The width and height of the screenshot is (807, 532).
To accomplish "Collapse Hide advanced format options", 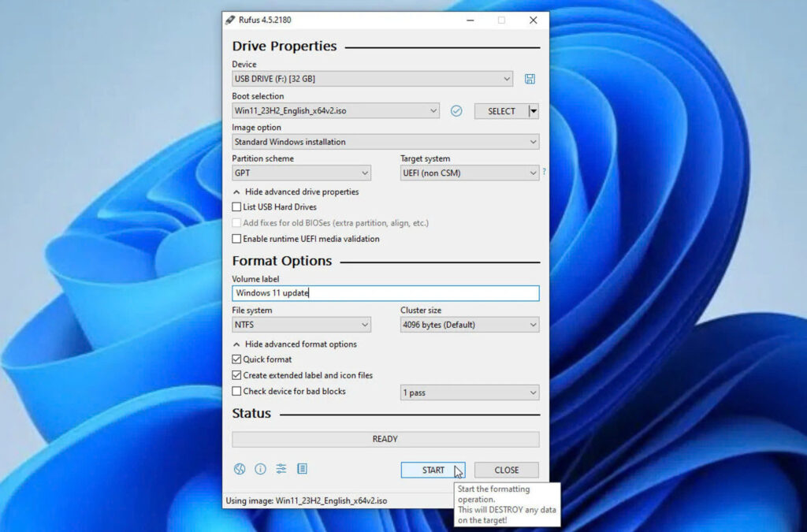I will click(295, 344).
